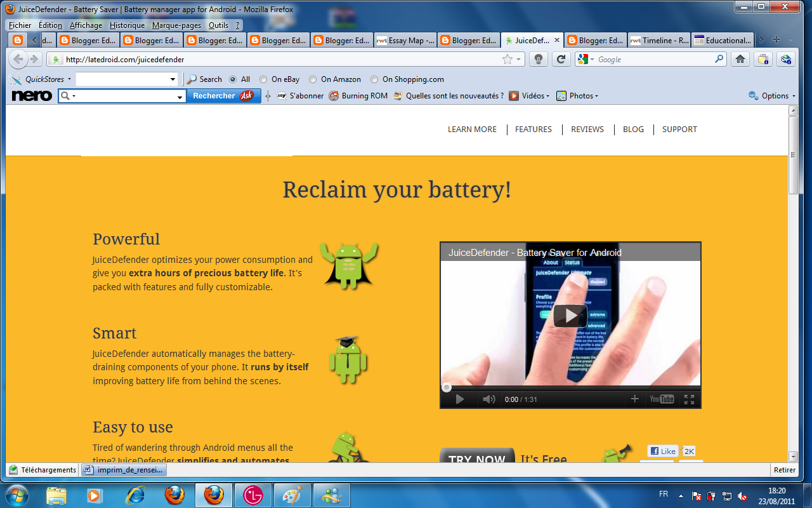This screenshot has height=508, width=812.
Task: Close the JuiceDefender tab
Action: click(x=557, y=40)
